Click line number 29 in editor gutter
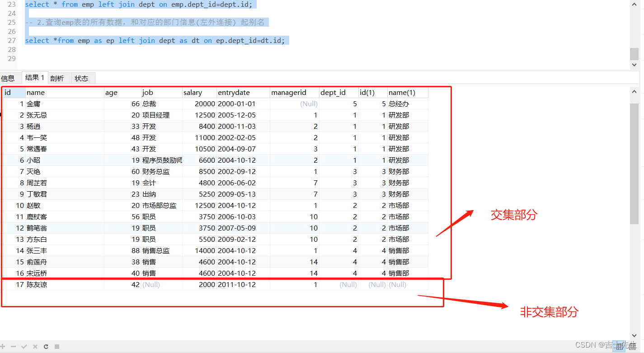 click(11, 58)
